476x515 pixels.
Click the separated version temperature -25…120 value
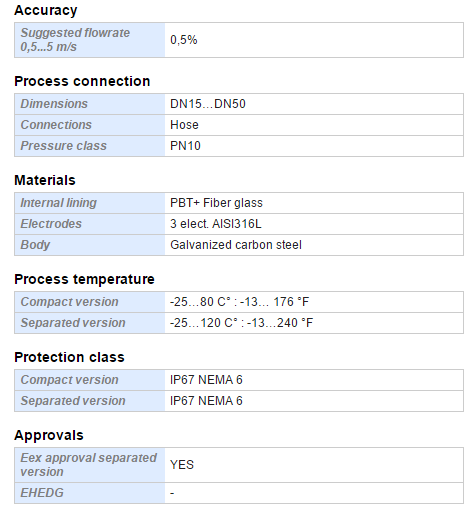click(241, 323)
